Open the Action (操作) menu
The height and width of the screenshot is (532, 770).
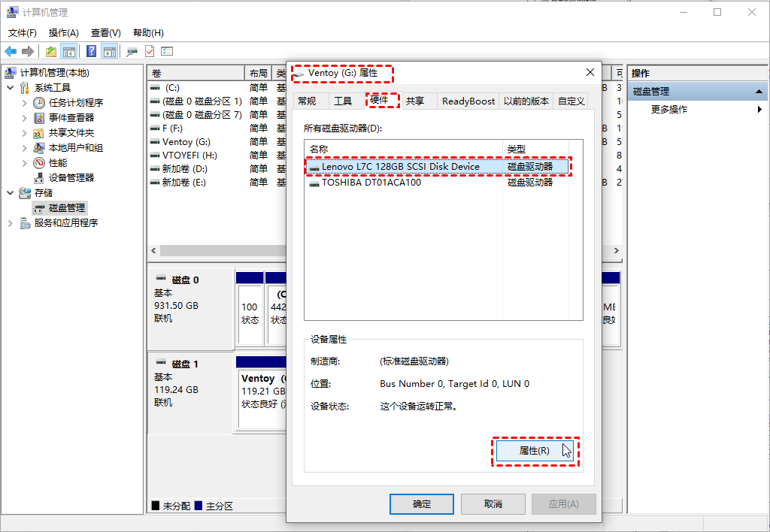pyautogui.click(x=63, y=33)
